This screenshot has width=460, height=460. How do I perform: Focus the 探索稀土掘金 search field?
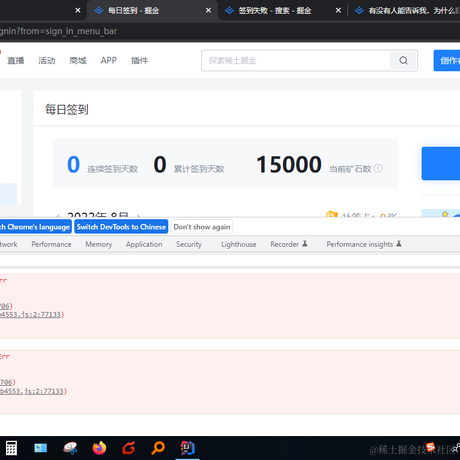[296, 60]
